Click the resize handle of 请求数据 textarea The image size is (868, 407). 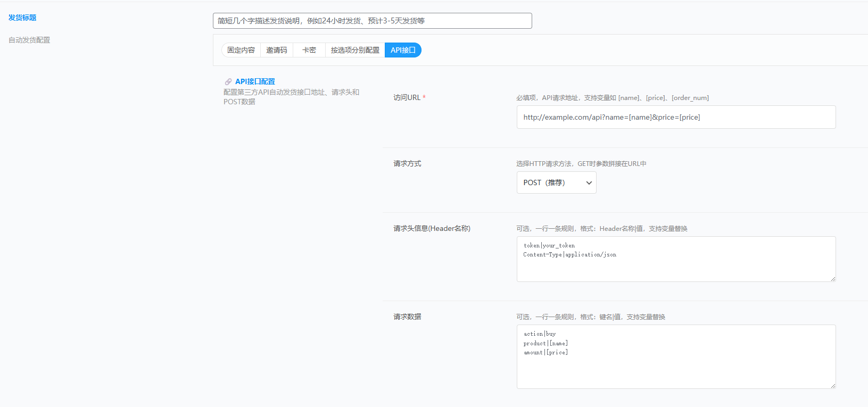833,386
